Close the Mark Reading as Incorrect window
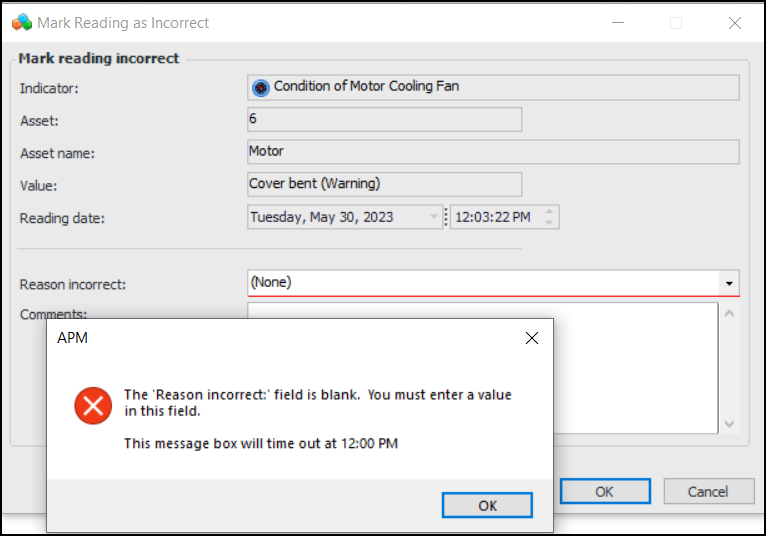The width and height of the screenshot is (766, 536). (735, 23)
